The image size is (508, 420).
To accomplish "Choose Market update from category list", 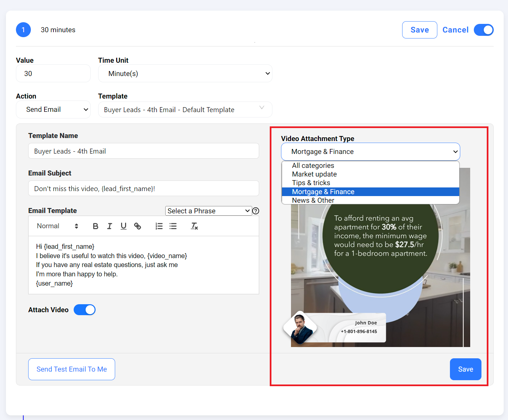I will (x=314, y=174).
